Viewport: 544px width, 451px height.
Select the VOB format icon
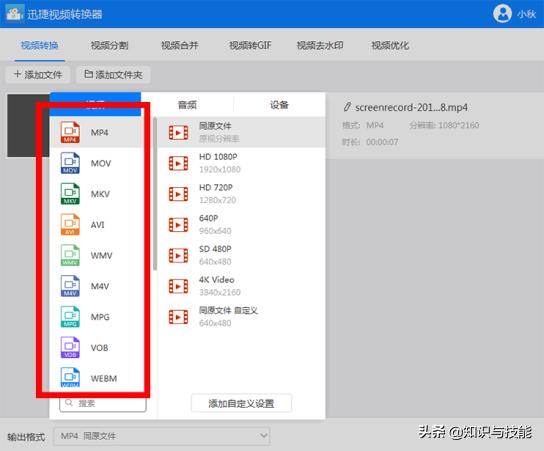coord(70,347)
